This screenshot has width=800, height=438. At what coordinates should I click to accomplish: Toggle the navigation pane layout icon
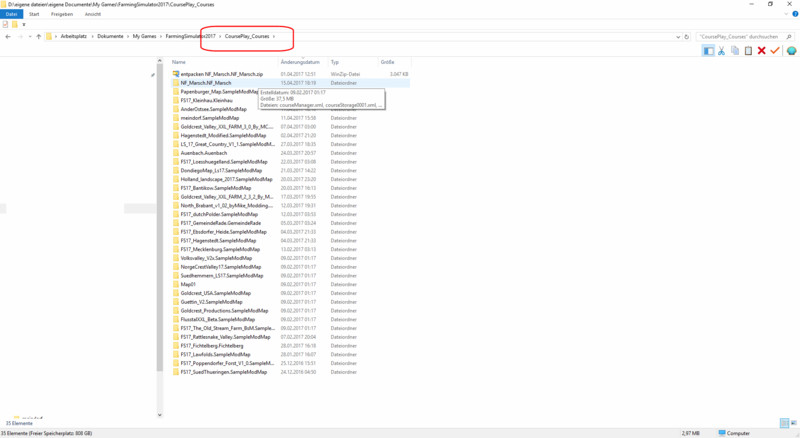tap(709, 50)
